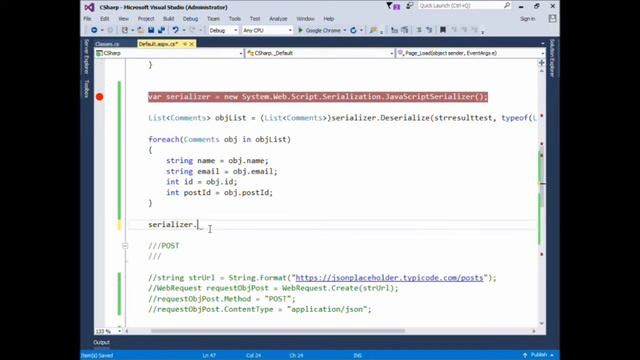Click the New Project toolbar icon

(x=125, y=30)
